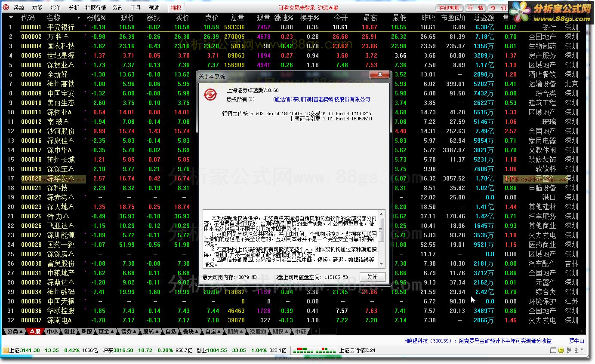The image size is (595, 364).
Task: Switch to the B股 tab
Action: click(86, 331)
